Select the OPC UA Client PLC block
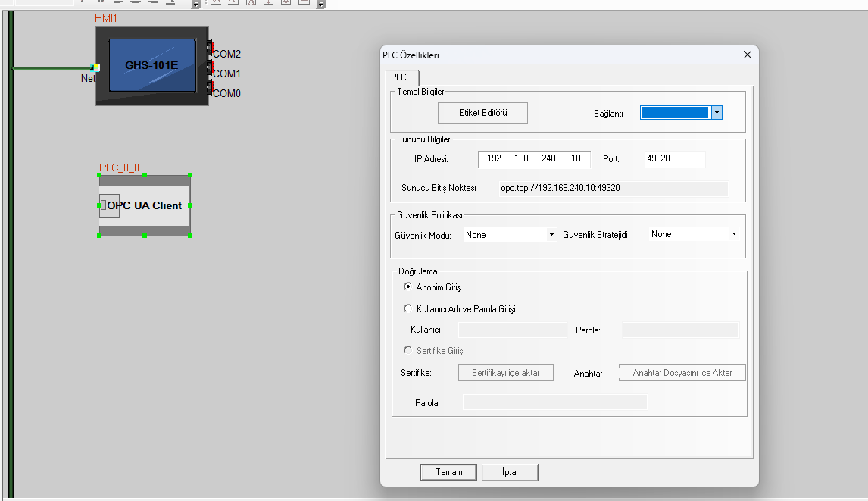The width and height of the screenshot is (868, 501). (x=145, y=205)
